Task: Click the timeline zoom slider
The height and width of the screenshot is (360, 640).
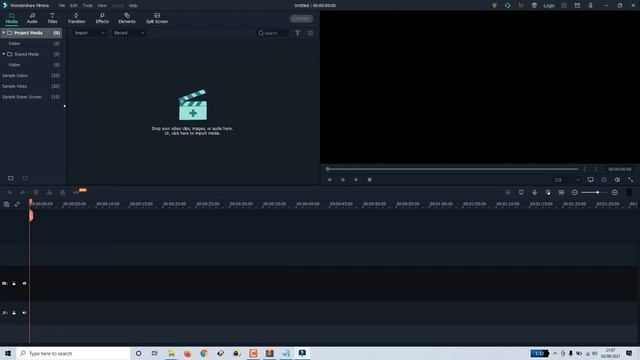Action: (x=595, y=192)
